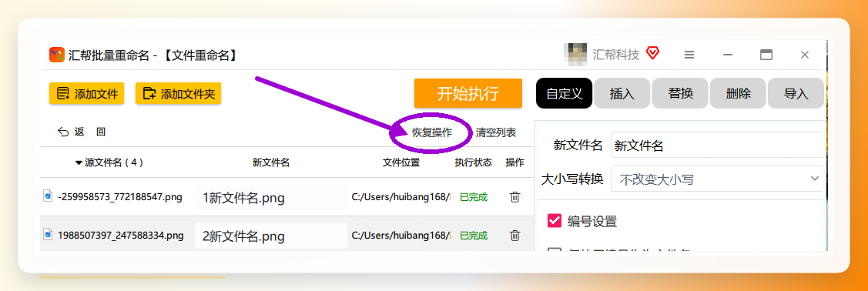The image size is (868, 291).
Task: Switch to the 导入 tab
Action: coord(796,93)
